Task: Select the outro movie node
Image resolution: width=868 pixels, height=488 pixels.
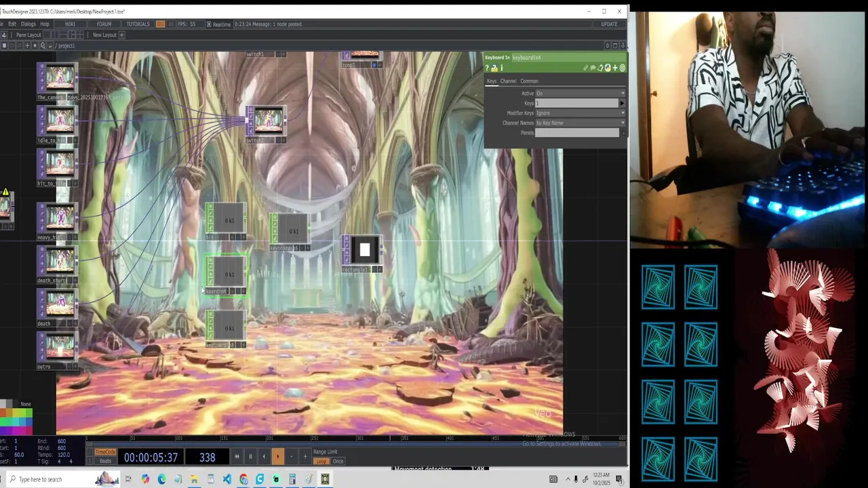Action: point(58,351)
